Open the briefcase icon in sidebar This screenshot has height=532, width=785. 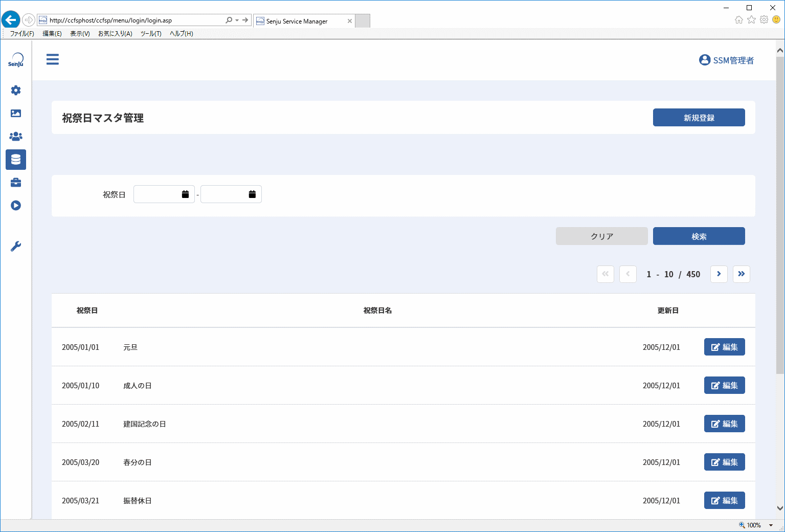(16, 183)
